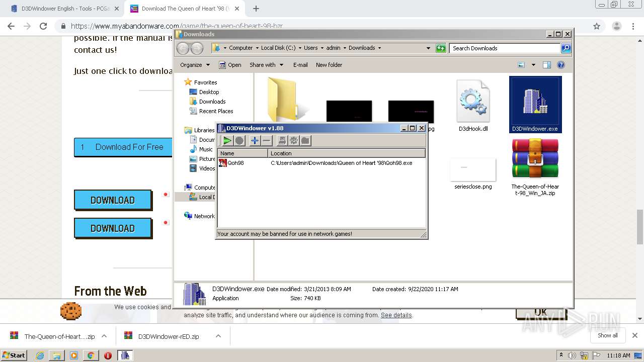This screenshot has height=362, width=644.
Task: Click E-mail in the Explorer toolbar
Action: [x=300, y=65]
